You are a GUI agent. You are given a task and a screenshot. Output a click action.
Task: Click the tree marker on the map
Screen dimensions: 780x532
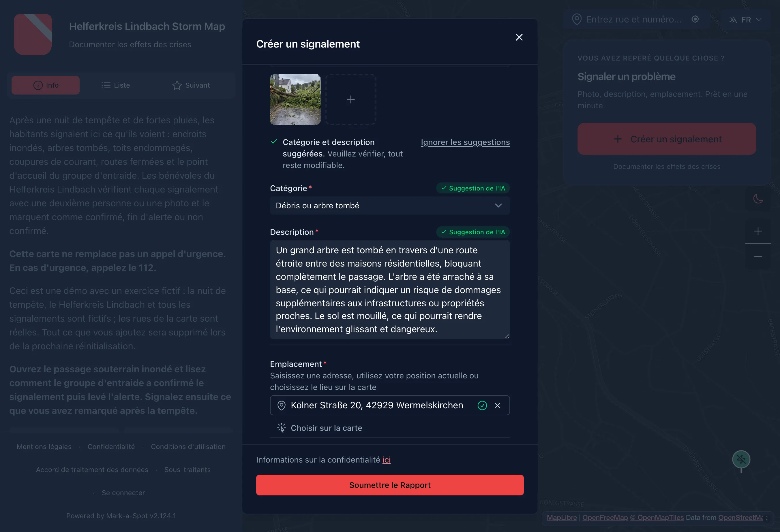click(741, 460)
